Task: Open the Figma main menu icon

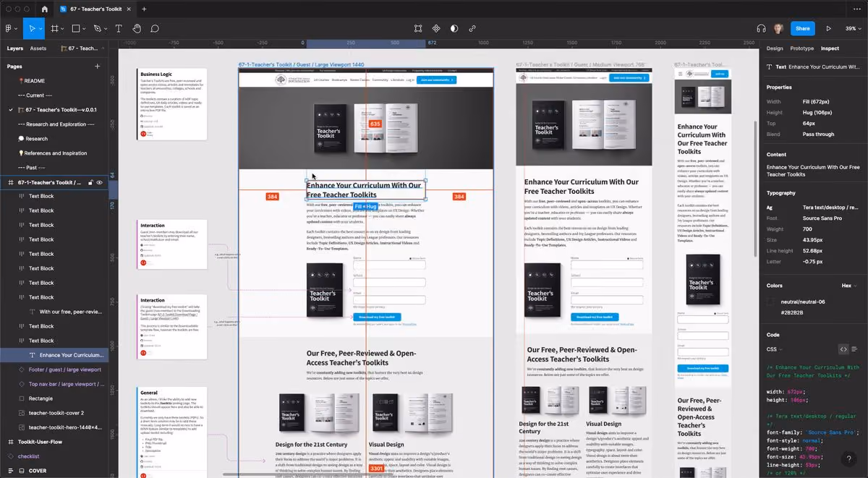Action: pyautogui.click(x=8, y=28)
